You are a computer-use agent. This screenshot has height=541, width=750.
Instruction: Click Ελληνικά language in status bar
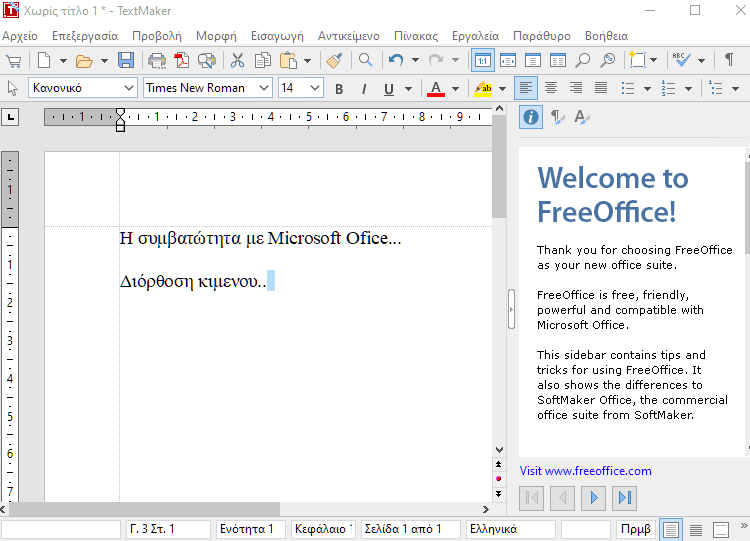pos(510,529)
